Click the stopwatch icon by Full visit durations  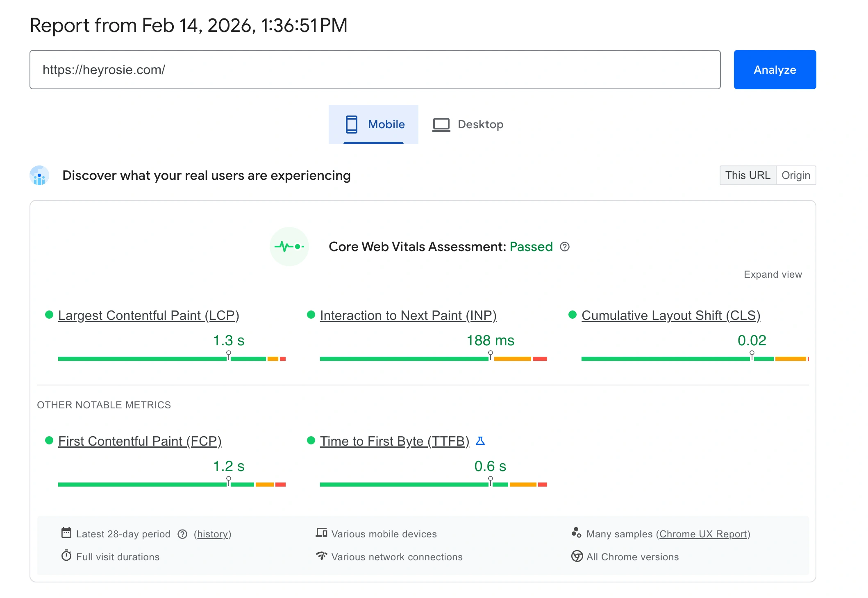click(66, 556)
